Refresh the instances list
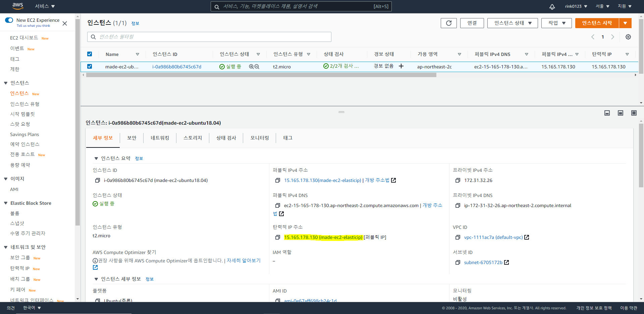This screenshot has height=314, width=644. pos(449,23)
